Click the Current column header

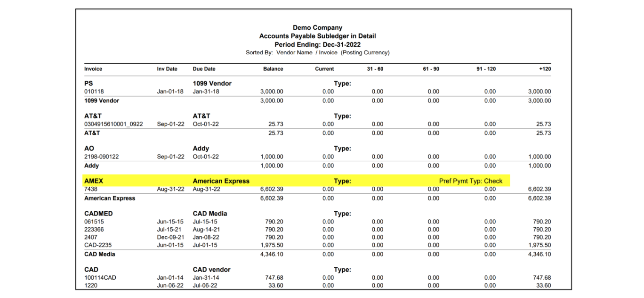pyautogui.click(x=324, y=69)
